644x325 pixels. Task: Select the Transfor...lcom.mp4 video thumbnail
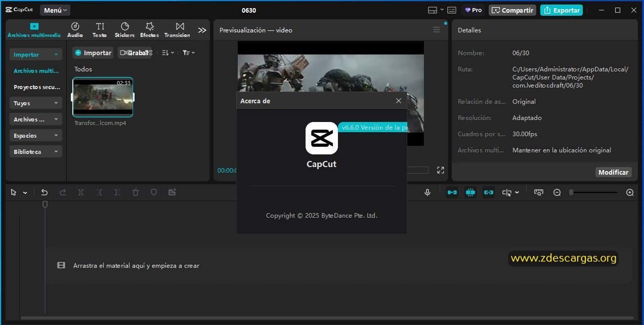(x=103, y=97)
